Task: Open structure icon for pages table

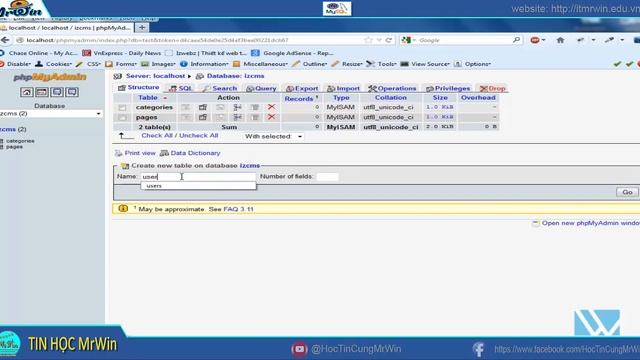Action: point(203,117)
